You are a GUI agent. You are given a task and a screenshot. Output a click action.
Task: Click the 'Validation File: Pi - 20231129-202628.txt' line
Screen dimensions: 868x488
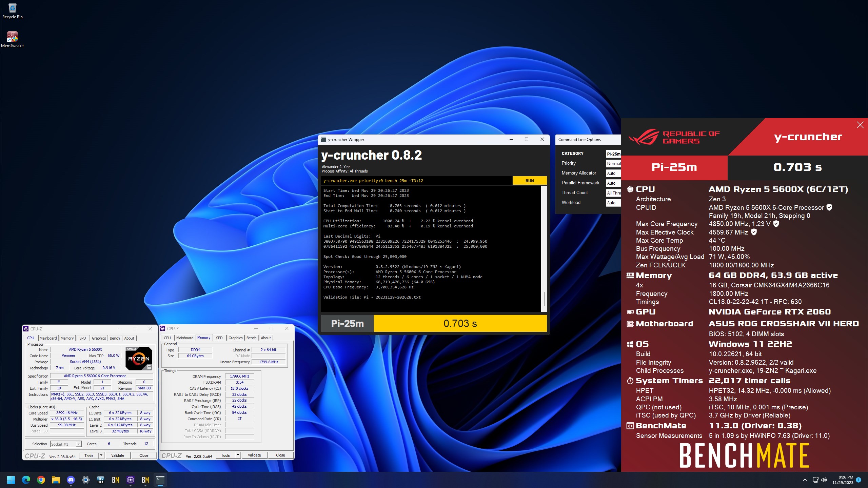click(372, 297)
